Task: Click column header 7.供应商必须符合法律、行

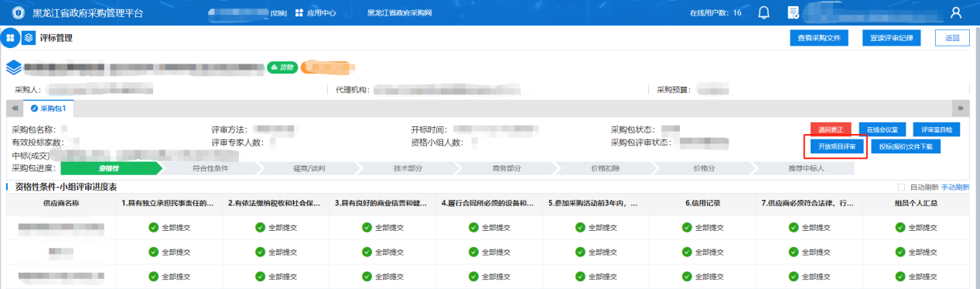Action: (x=810, y=203)
